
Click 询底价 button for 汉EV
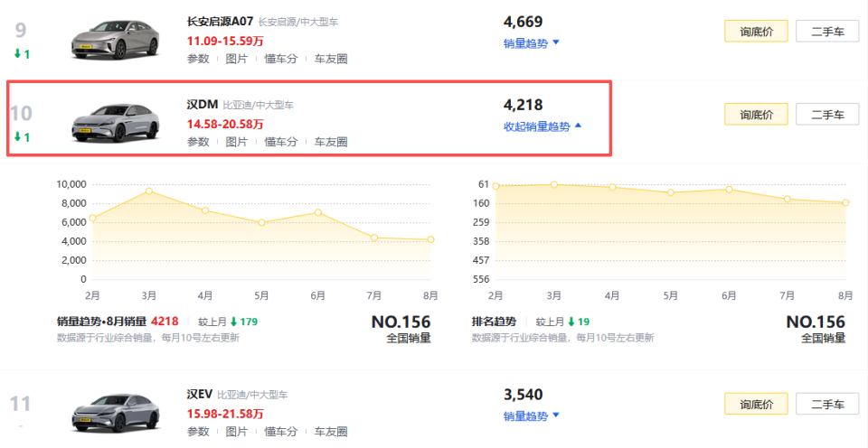[x=756, y=405]
